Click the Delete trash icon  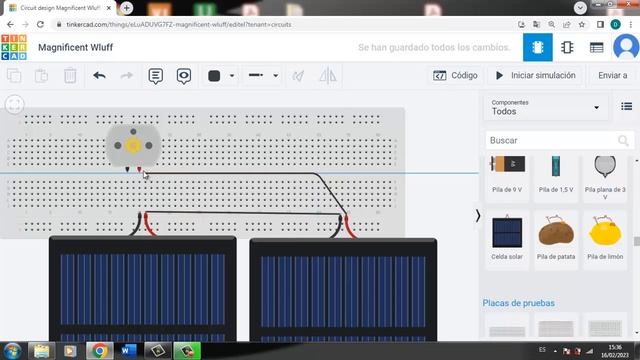70,76
